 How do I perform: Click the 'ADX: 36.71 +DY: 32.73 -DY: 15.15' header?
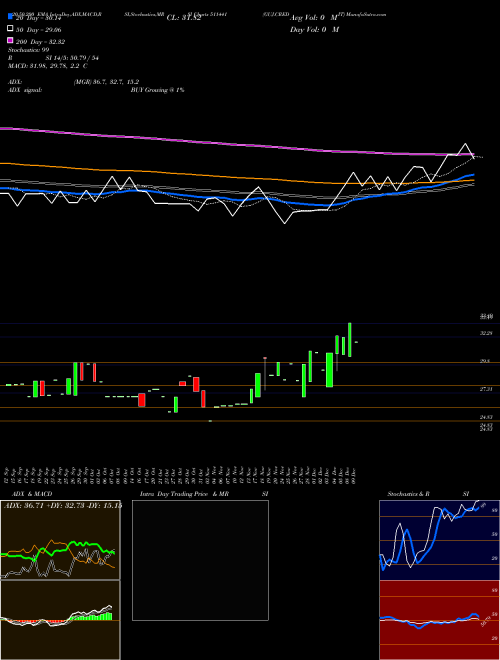click(x=63, y=506)
